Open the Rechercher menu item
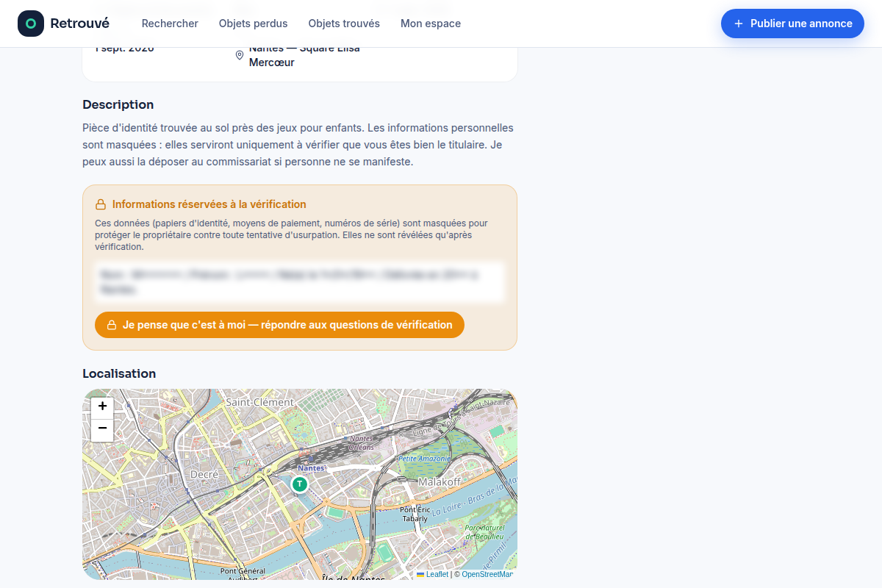882x588 pixels. coord(170,24)
